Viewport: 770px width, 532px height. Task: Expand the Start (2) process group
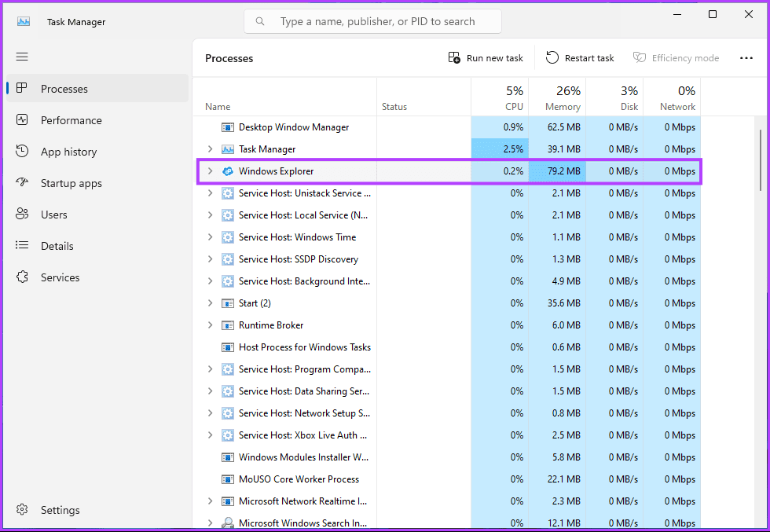click(x=211, y=303)
